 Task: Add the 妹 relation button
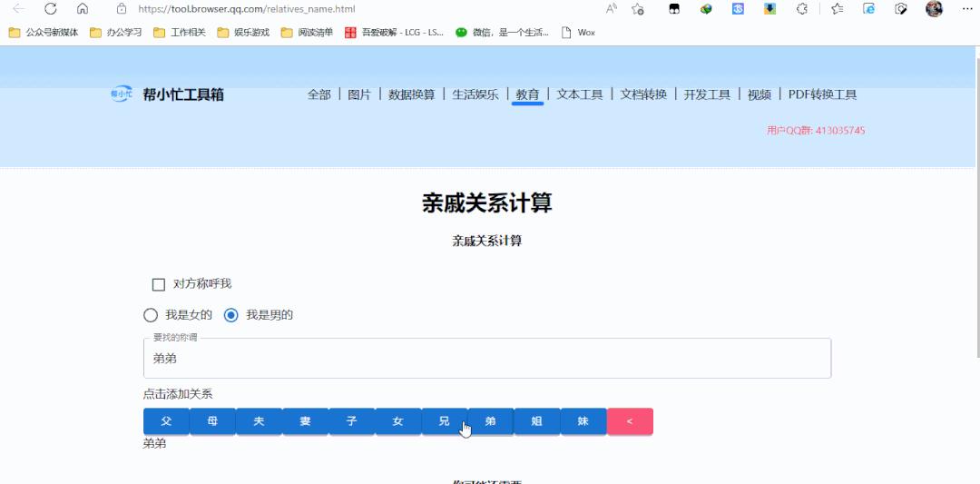(583, 421)
